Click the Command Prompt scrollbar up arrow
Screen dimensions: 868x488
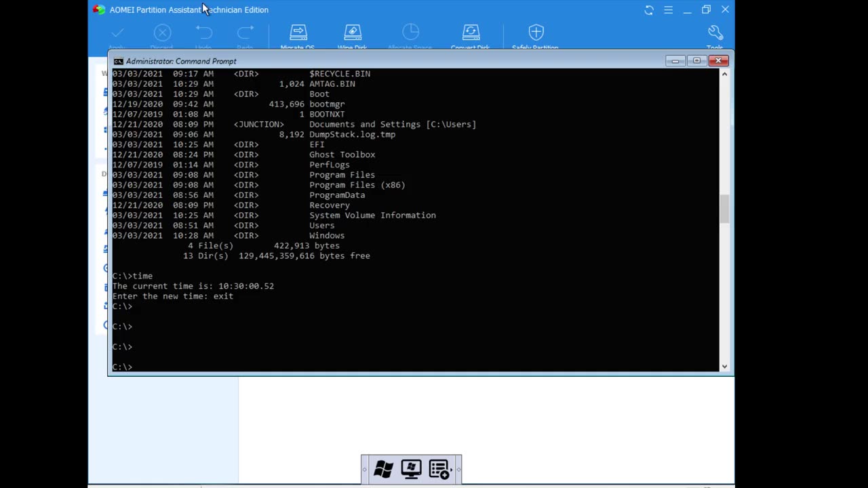point(724,73)
